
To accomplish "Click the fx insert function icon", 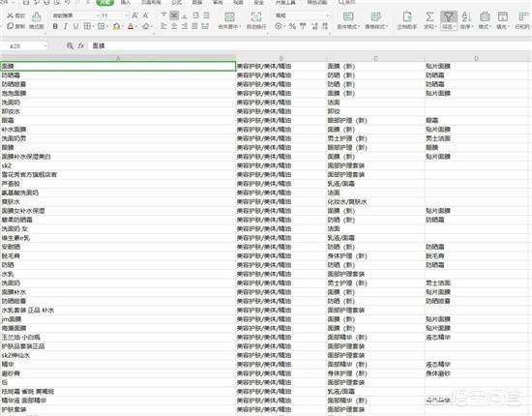I will 80,45.
